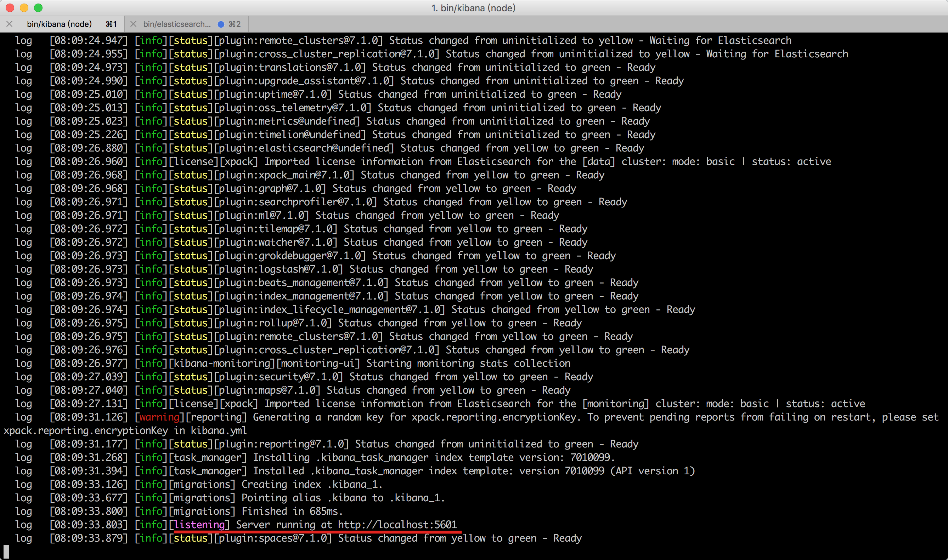Click the red window close button
The width and height of the screenshot is (948, 560).
pyautogui.click(x=10, y=7)
